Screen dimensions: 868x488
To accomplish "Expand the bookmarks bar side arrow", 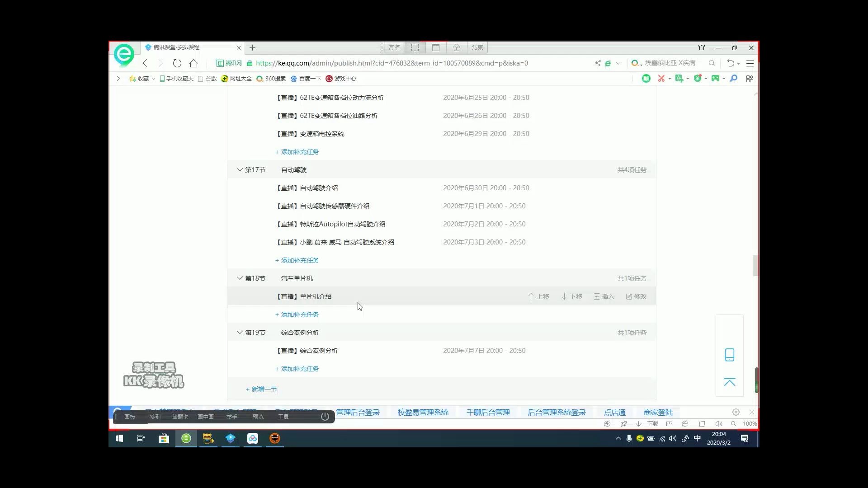I will click(x=118, y=79).
